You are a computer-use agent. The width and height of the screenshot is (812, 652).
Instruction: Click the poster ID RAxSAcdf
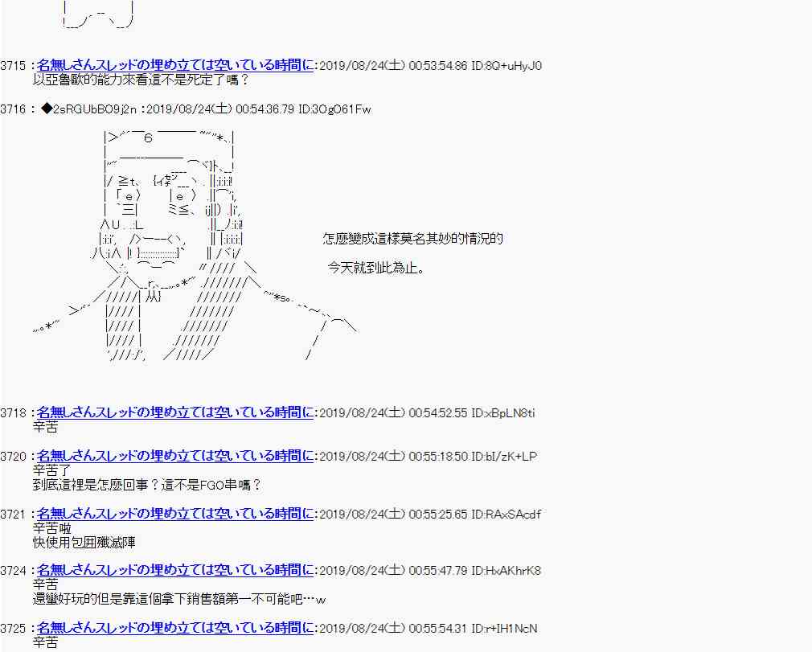click(x=514, y=515)
